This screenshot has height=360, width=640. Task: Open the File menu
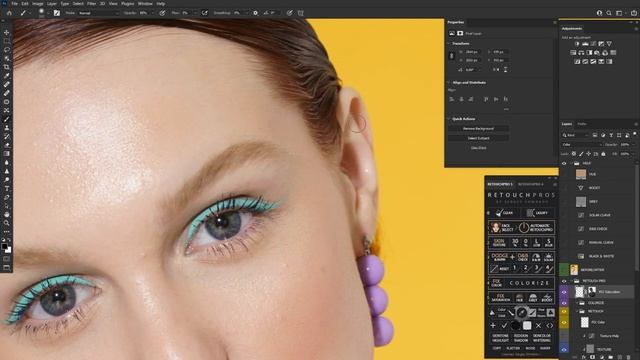click(x=14, y=4)
